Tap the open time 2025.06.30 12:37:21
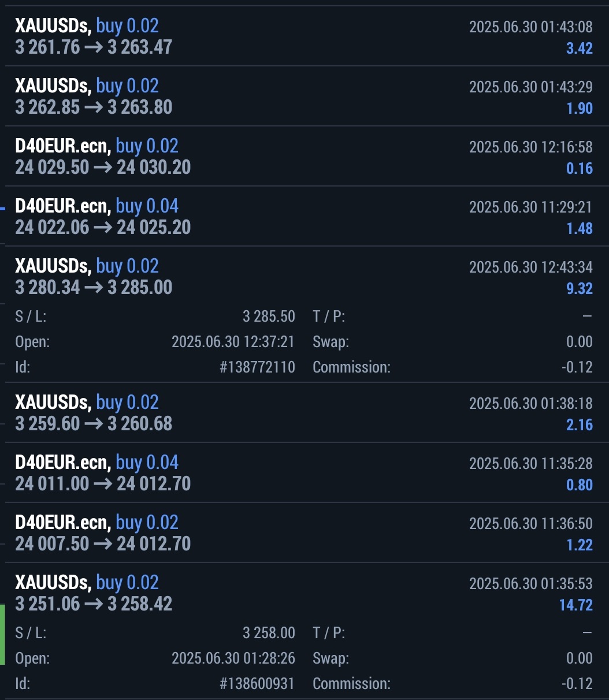This screenshot has height=700, width=609. click(233, 342)
